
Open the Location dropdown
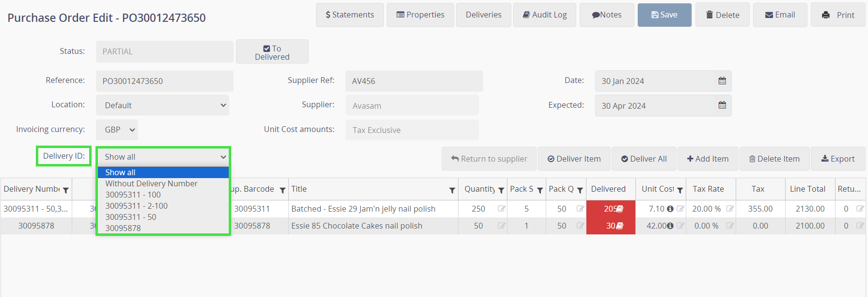tap(162, 105)
